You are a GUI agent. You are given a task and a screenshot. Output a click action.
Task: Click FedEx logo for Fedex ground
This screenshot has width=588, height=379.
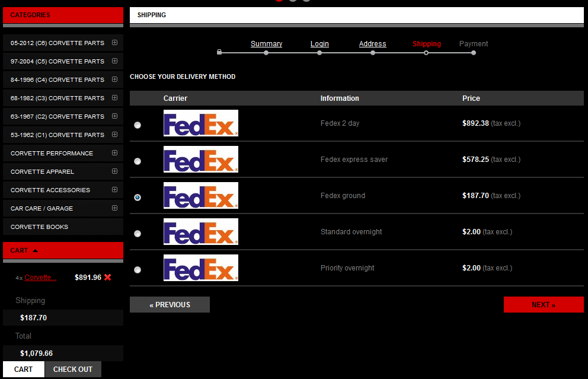tap(200, 196)
